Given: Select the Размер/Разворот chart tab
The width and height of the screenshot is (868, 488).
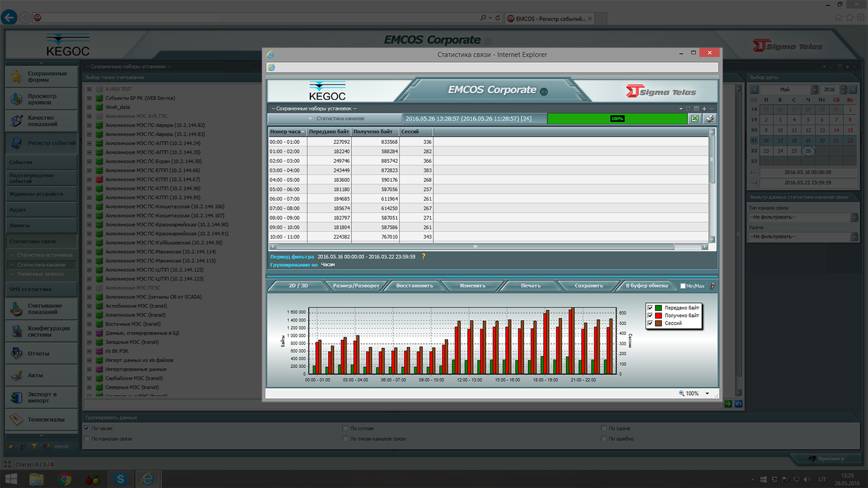Looking at the screenshot, I should click(356, 286).
